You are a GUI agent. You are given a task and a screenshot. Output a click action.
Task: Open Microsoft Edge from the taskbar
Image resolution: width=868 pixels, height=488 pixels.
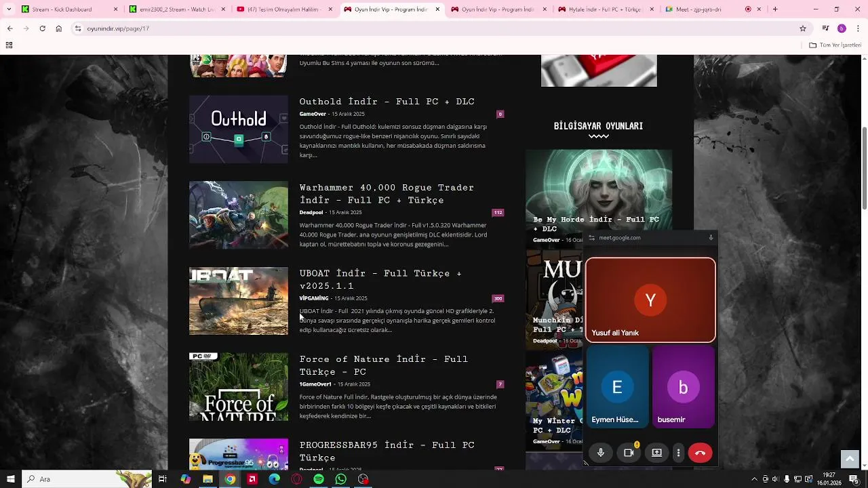[274, 479]
